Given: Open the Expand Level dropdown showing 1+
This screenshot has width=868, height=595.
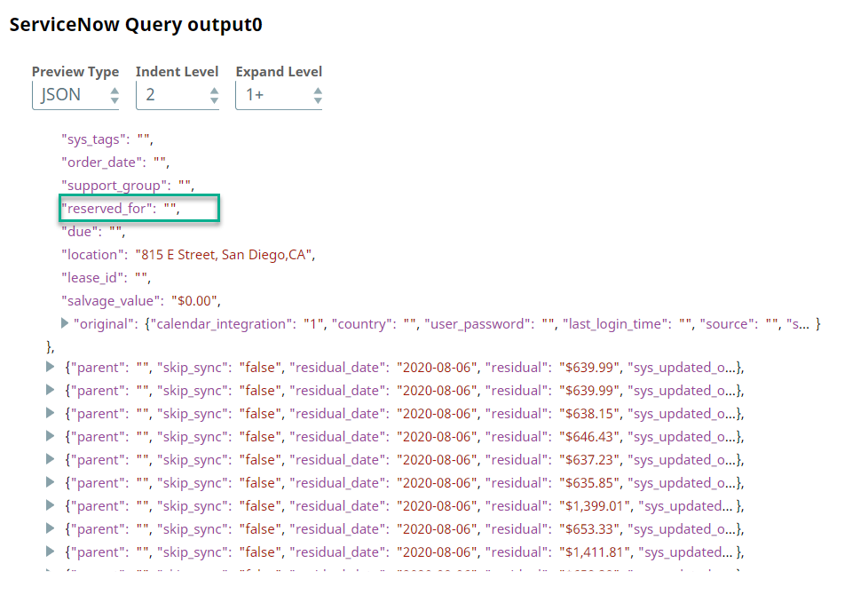Looking at the screenshot, I should 279,95.
